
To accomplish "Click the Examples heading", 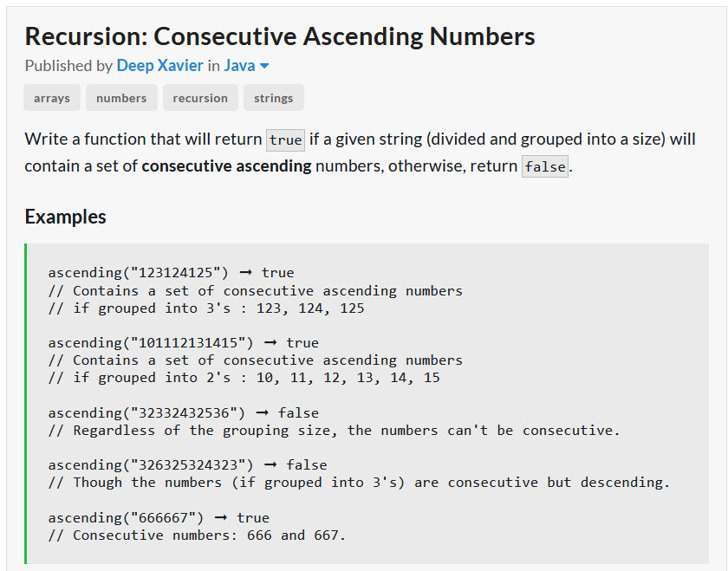I will tap(66, 217).
